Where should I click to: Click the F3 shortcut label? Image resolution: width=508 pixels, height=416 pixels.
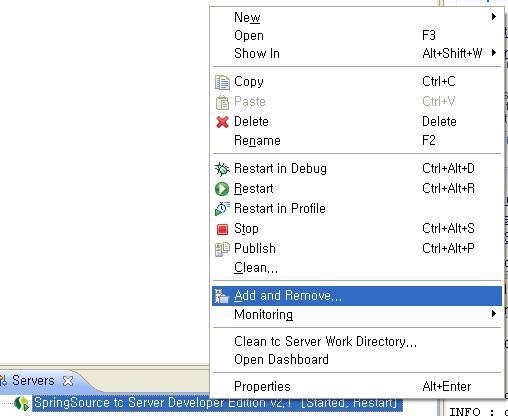pos(429,35)
